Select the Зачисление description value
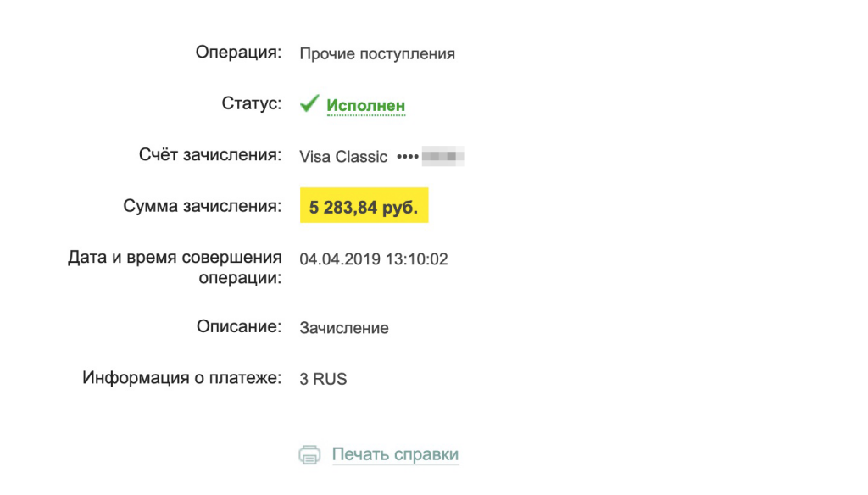This screenshot has width=868, height=495. [344, 328]
